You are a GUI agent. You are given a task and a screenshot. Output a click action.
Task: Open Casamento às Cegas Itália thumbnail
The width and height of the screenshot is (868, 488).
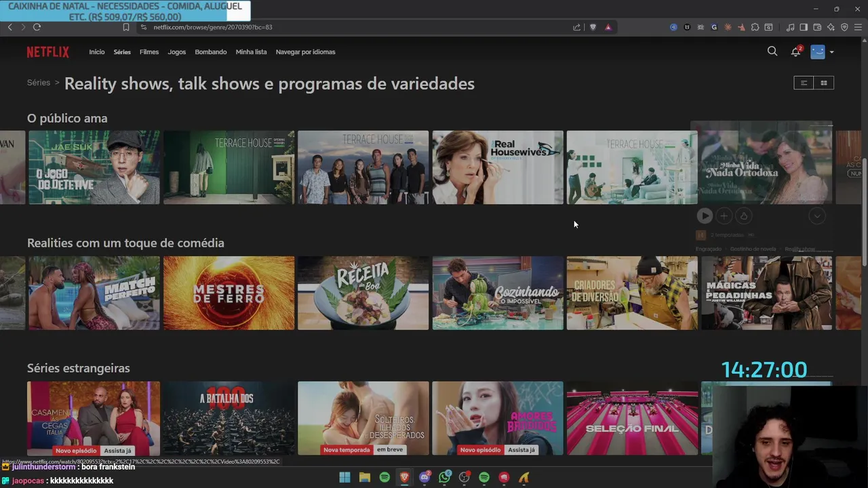(x=94, y=418)
